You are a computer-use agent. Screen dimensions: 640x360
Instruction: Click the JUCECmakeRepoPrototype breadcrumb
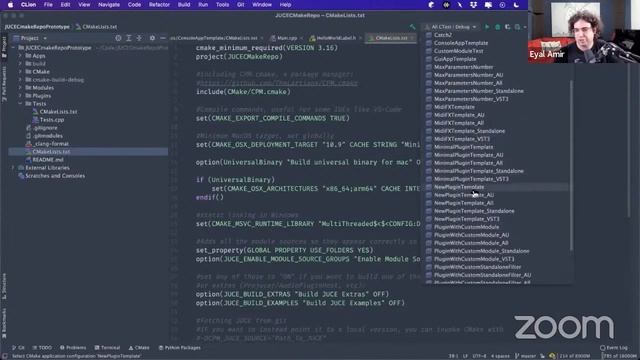coord(37,27)
